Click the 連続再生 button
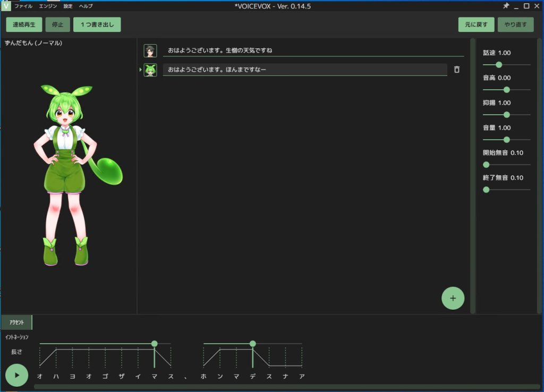The image size is (544, 392). (x=24, y=24)
